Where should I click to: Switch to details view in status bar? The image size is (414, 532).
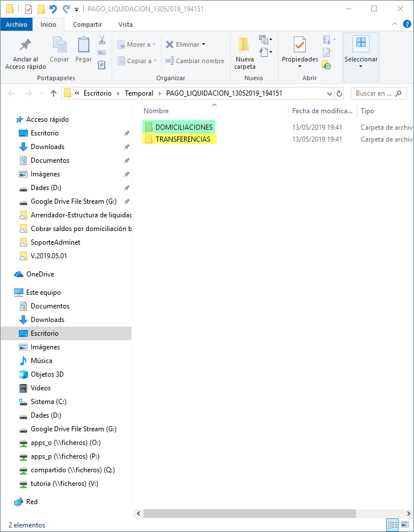(x=392, y=525)
